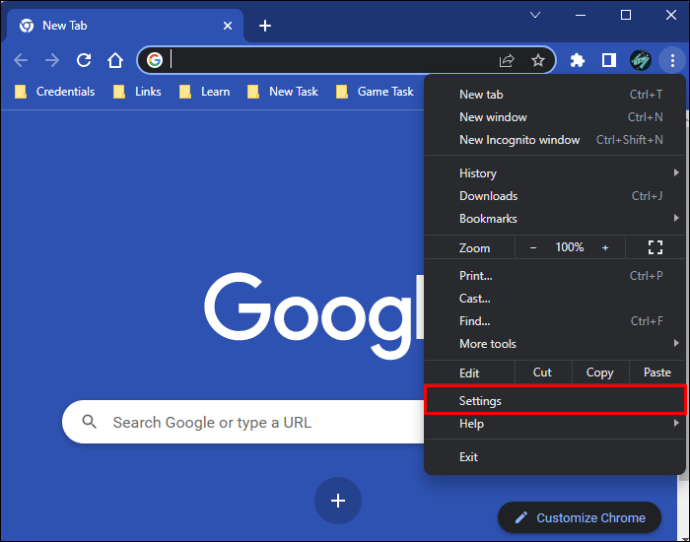This screenshot has width=690, height=542.
Task: Click Copy in the Edit row
Action: [x=599, y=373]
